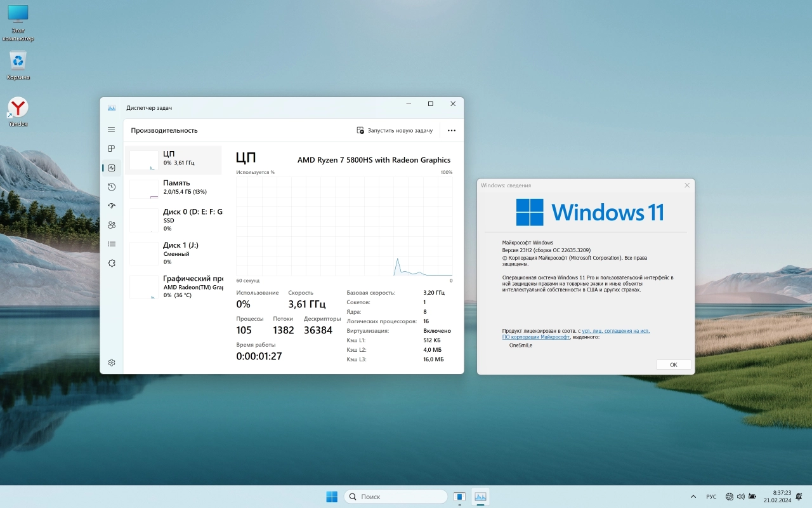Open the App history page icon
812x508 pixels.
coord(112,187)
